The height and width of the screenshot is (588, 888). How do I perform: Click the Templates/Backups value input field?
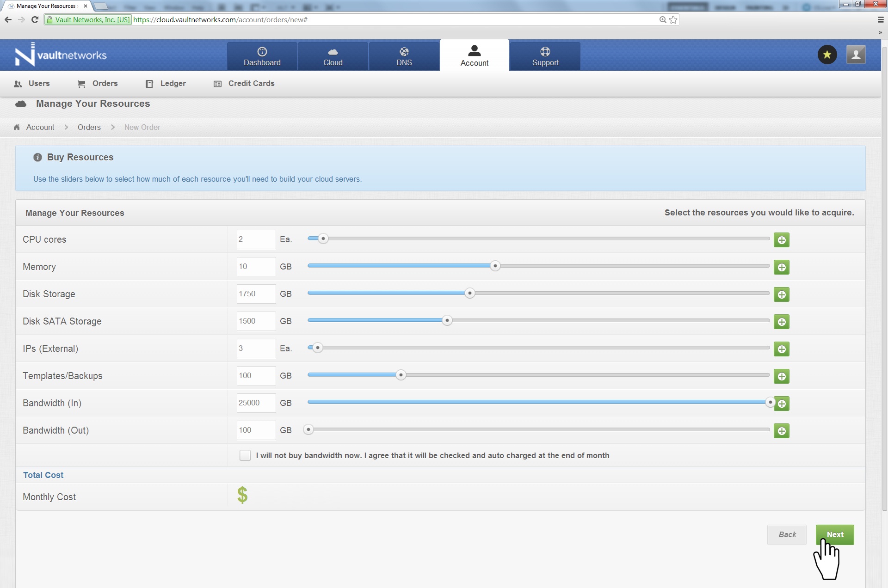256,376
